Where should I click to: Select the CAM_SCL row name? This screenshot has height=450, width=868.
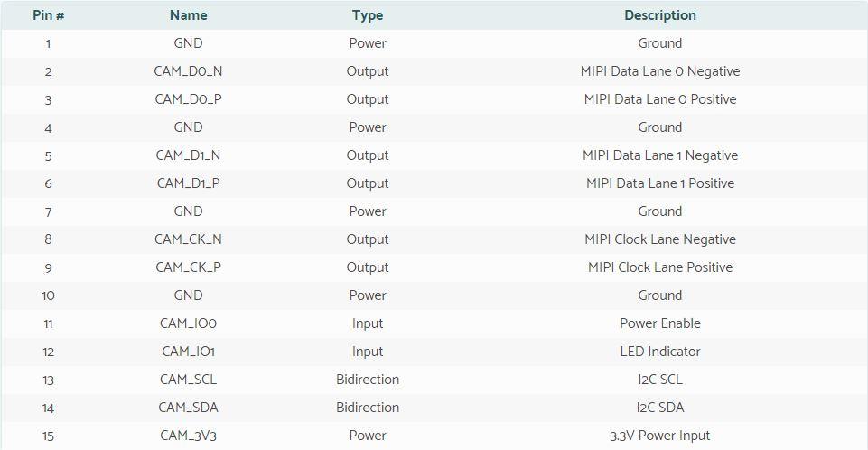point(188,380)
